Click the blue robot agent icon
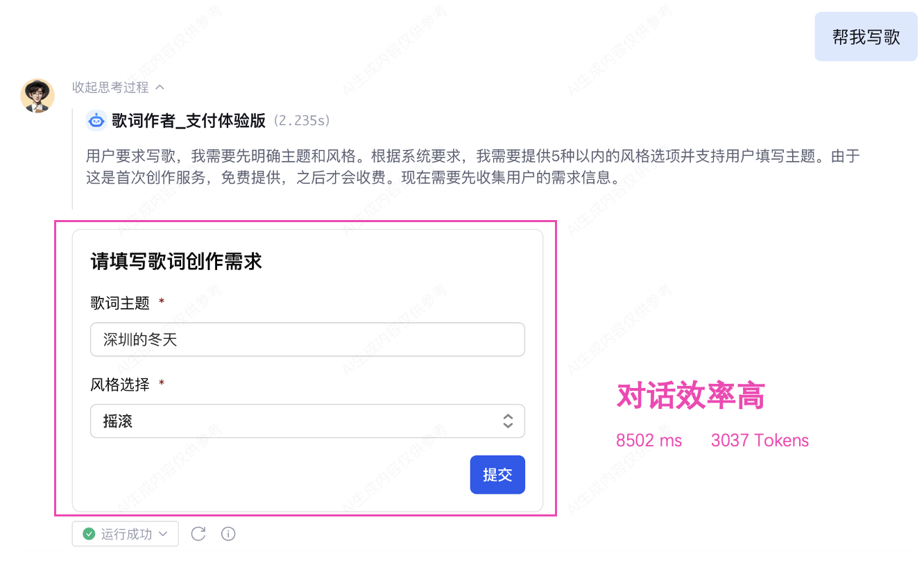 click(96, 121)
